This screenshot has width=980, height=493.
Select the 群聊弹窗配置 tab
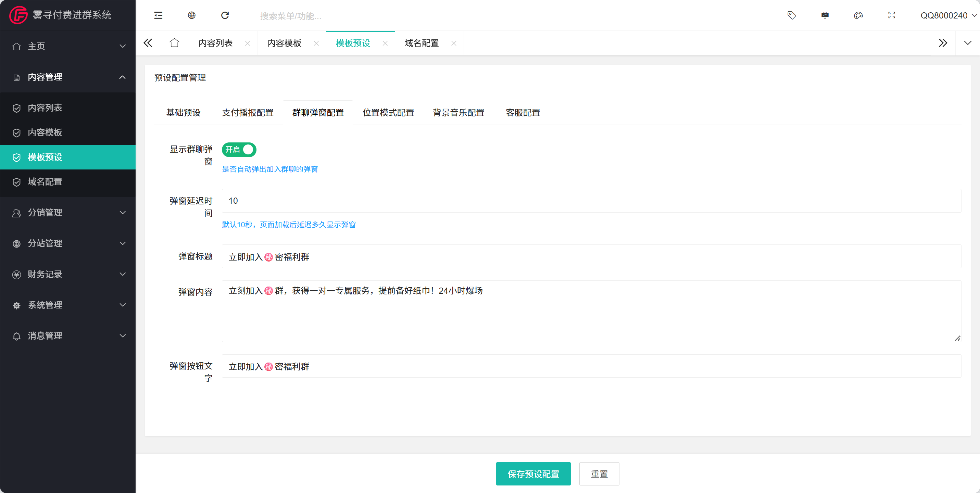pos(318,113)
